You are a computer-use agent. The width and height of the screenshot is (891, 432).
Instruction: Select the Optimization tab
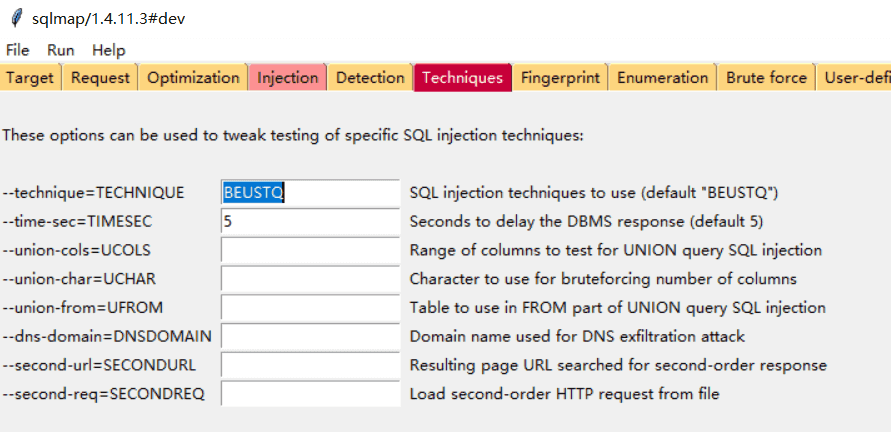194,78
